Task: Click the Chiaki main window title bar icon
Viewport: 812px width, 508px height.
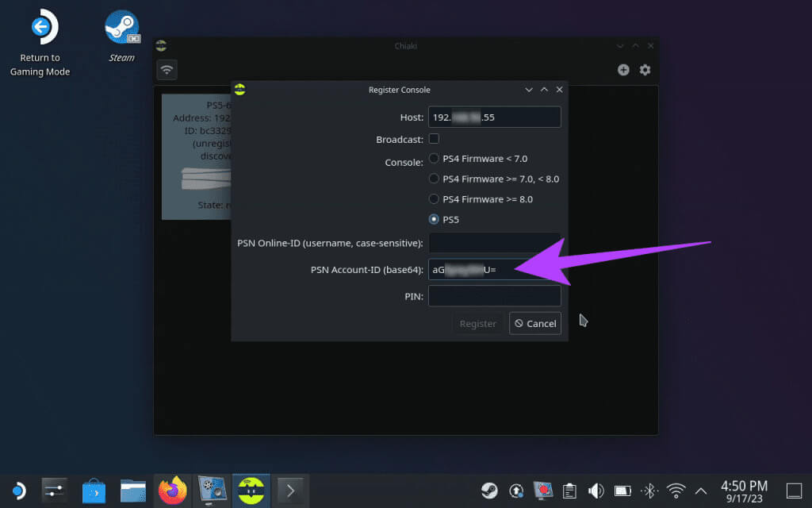Action: tap(161, 45)
